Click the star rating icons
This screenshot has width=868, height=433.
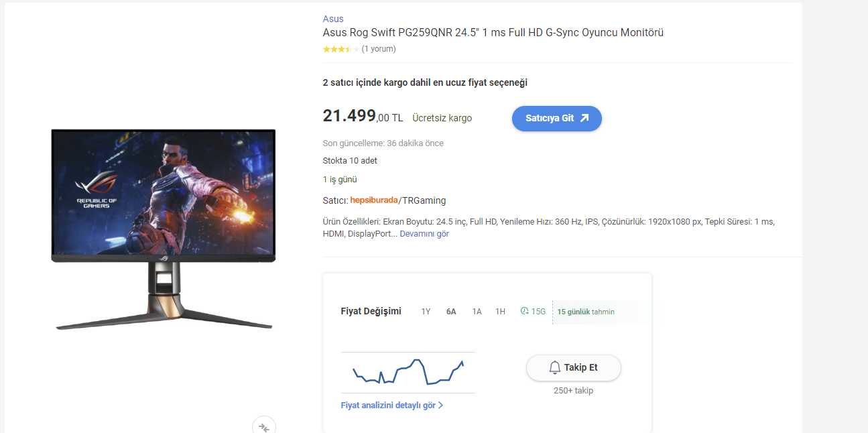340,49
